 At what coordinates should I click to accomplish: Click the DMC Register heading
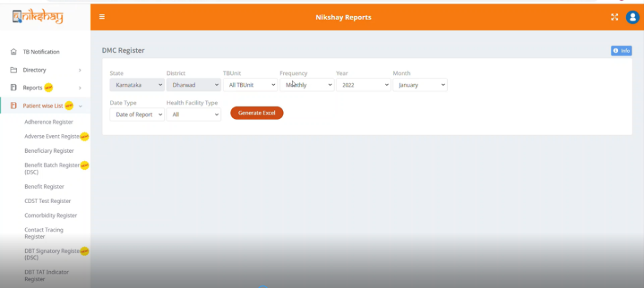point(123,50)
